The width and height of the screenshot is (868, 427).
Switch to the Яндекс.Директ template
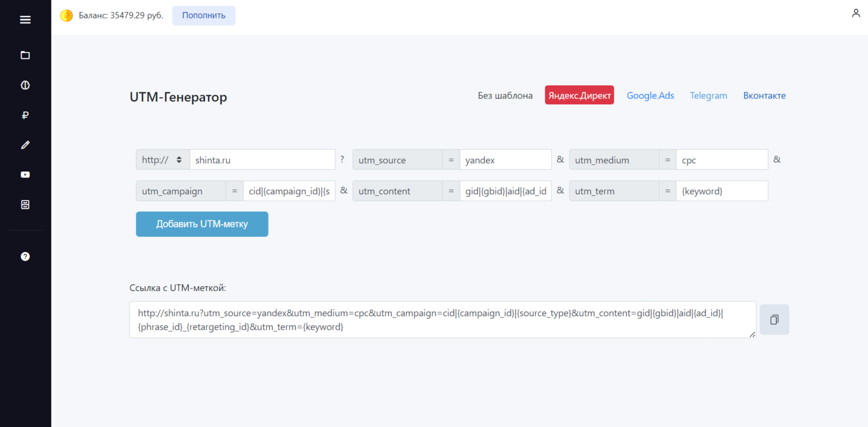(x=579, y=95)
